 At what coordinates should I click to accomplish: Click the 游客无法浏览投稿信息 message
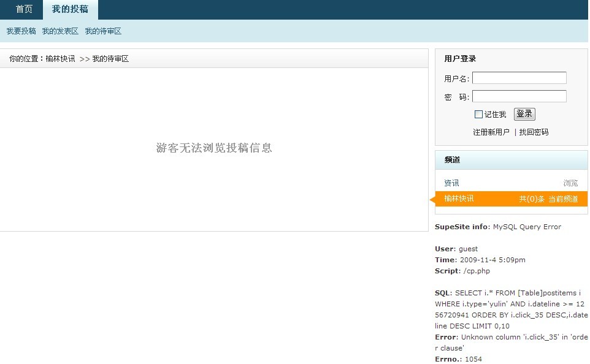pyautogui.click(x=214, y=148)
